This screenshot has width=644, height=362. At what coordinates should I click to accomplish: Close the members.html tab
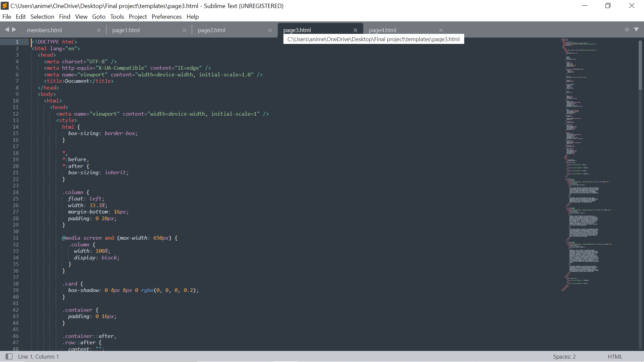pos(99,30)
